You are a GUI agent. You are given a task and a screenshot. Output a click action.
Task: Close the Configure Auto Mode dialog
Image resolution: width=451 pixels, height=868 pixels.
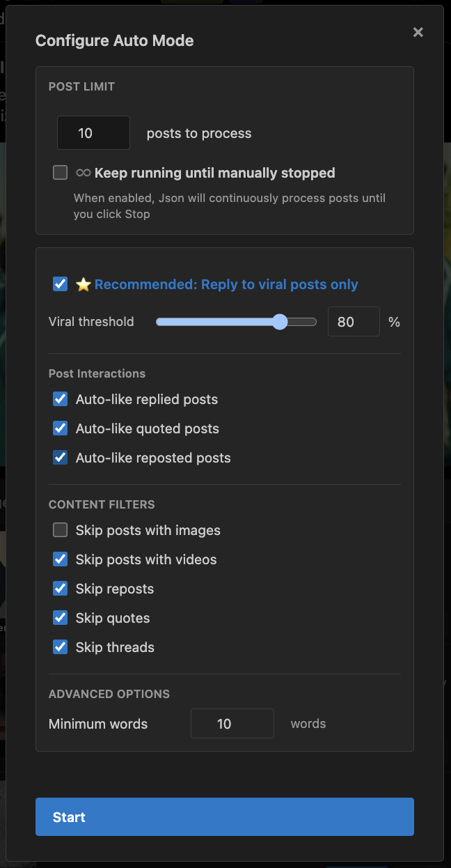(418, 32)
